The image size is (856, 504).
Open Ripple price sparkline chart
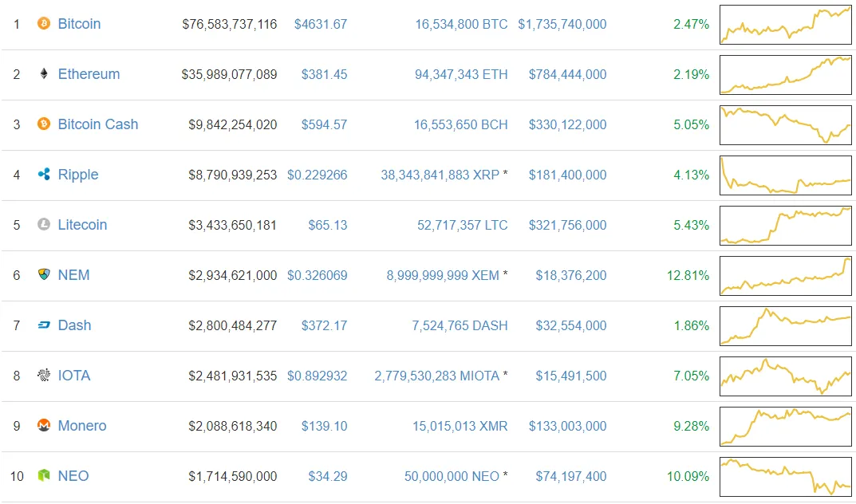[786, 175]
